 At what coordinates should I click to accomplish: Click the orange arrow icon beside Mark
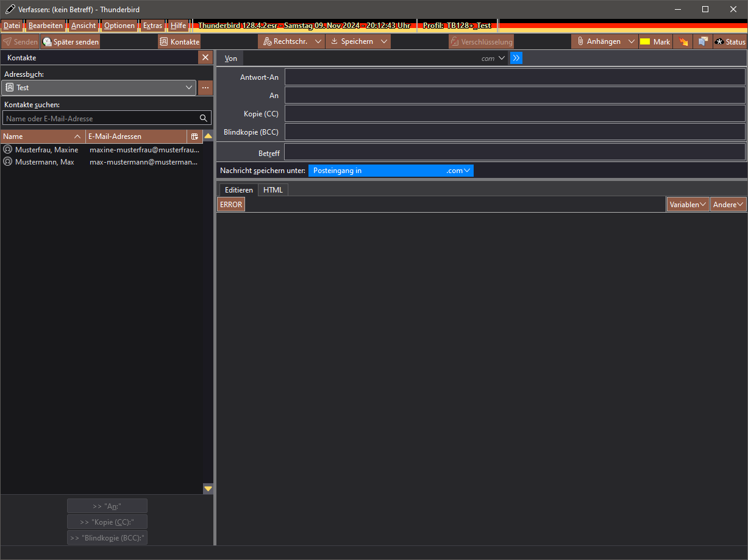(683, 42)
